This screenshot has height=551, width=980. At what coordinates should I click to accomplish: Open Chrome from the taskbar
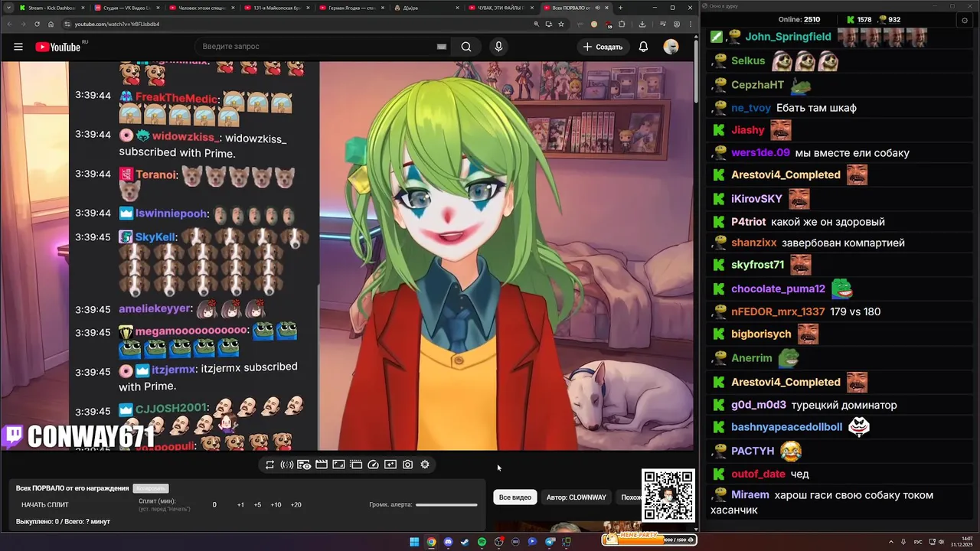[431, 542]
